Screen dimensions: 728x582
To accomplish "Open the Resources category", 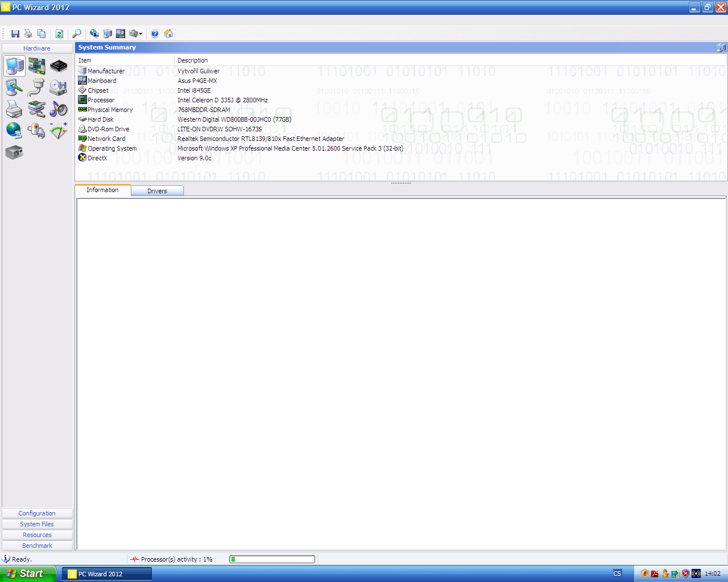I will click(x=37, y=535).
